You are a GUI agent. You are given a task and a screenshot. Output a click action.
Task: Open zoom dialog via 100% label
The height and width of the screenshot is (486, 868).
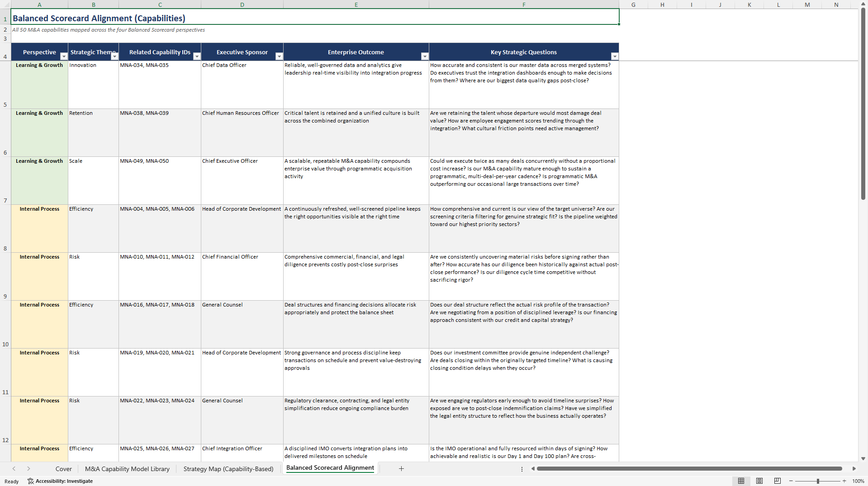pos(858,481)
